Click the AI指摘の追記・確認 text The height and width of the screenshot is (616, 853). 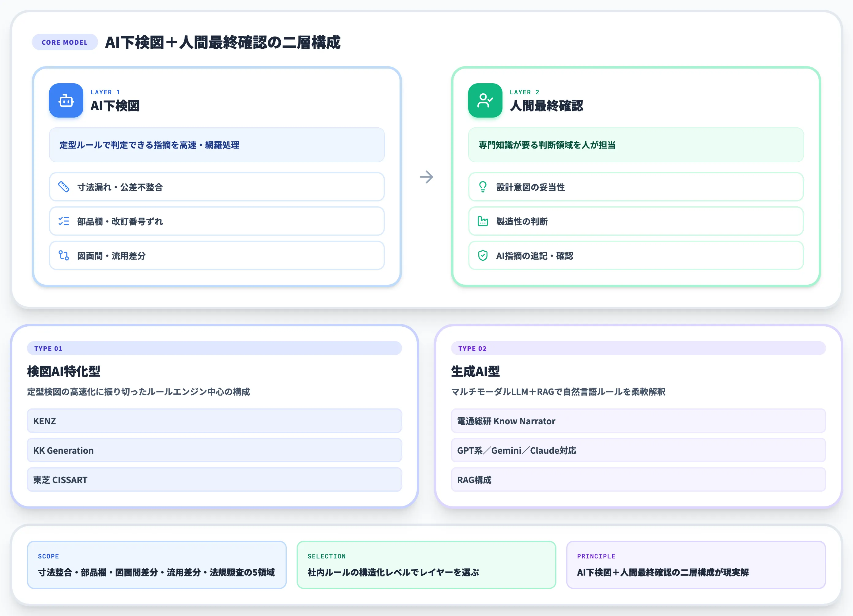pyautogui.click(x=534, y=256)
